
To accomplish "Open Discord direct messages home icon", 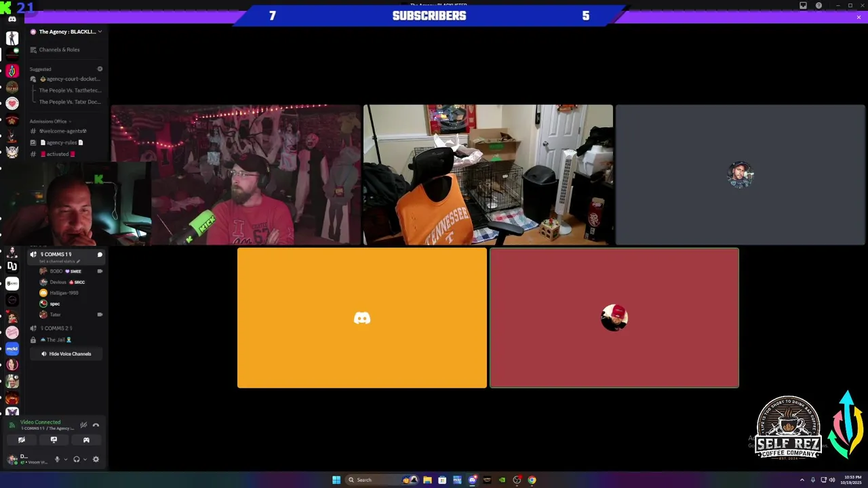I will pos(12,20).
